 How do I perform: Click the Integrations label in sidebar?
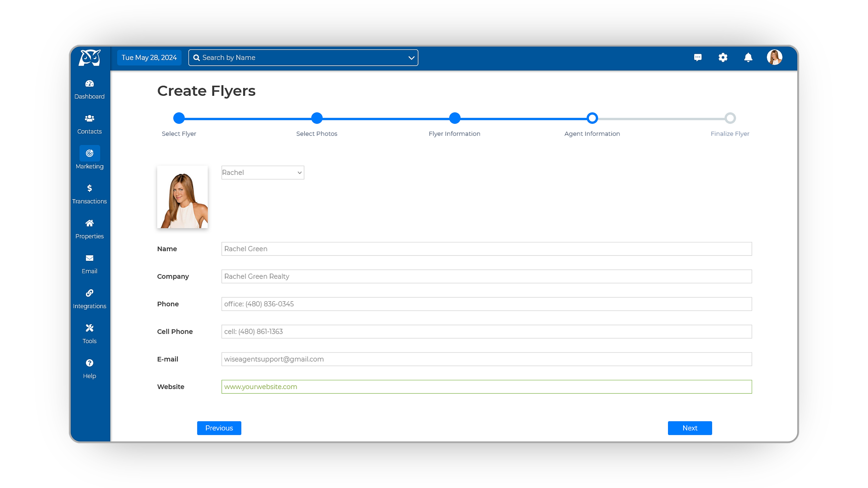(90, 306)
